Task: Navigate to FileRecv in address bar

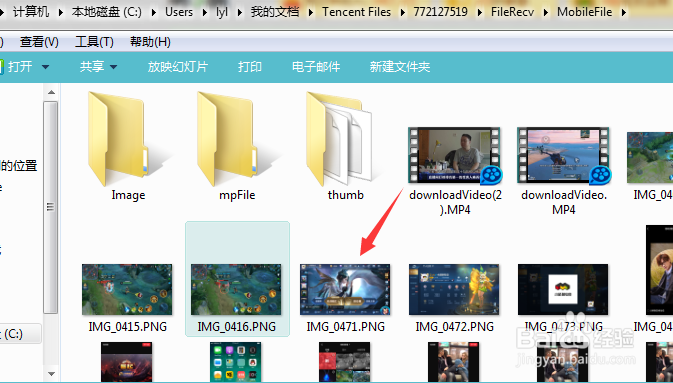Action: 512,12
